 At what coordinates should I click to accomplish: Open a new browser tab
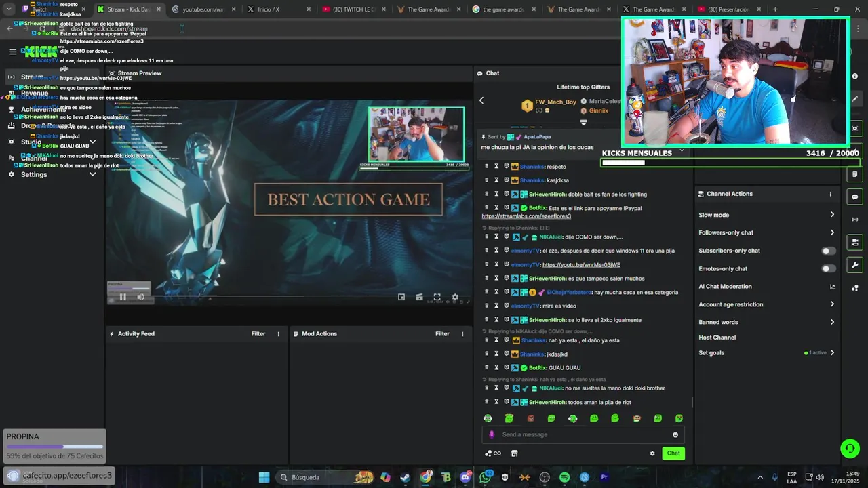click(775, 9)
